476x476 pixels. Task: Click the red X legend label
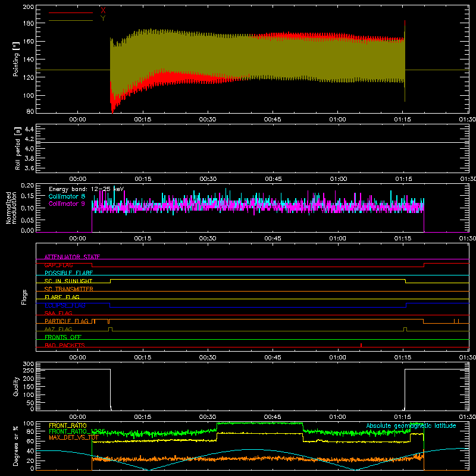(103, 10)
